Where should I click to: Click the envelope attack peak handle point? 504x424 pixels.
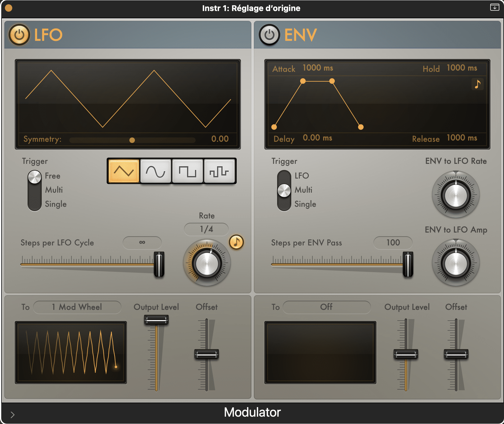coord(303,81)
